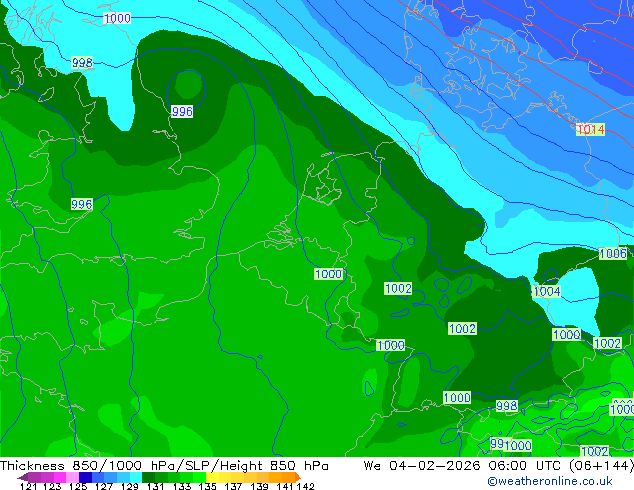Click the legend value 133

(182, 486)
